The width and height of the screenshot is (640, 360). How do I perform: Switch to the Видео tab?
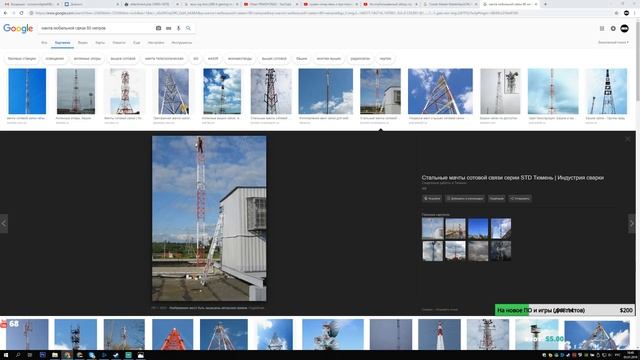(83, 42)
